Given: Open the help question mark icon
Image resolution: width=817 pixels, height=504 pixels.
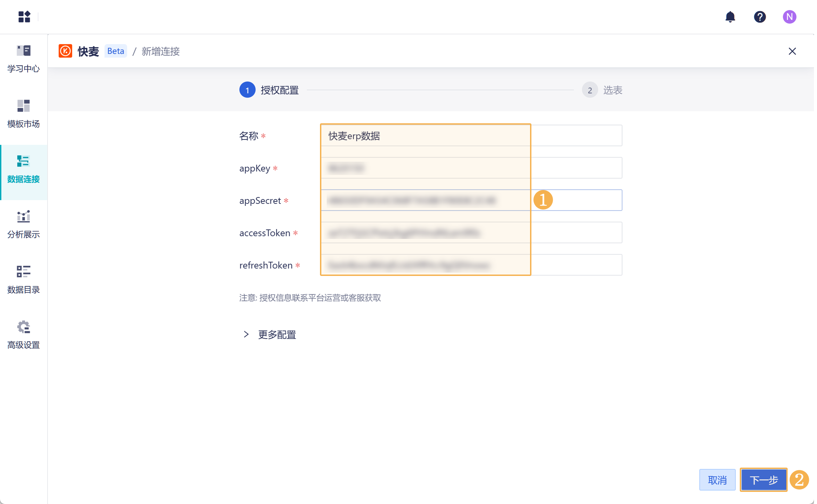Looking at the screenshot, I should tap(760, 17).
